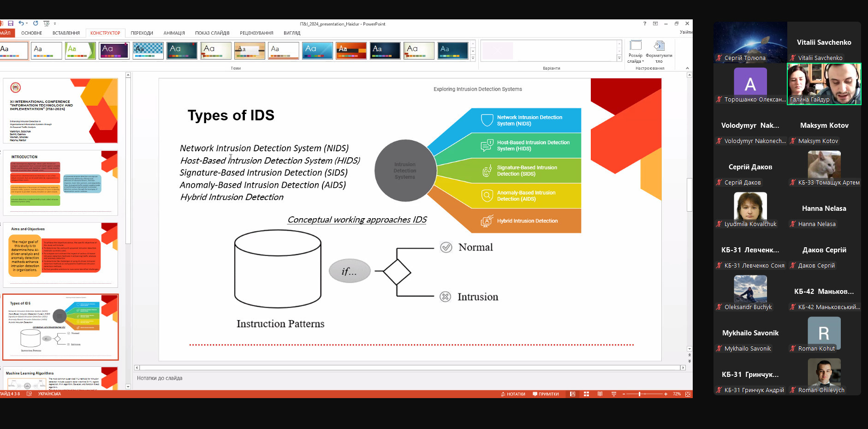The height and width of the screenshot is (429, 868).
Task: Fit slide to current window icon
Action: [688, 394]
